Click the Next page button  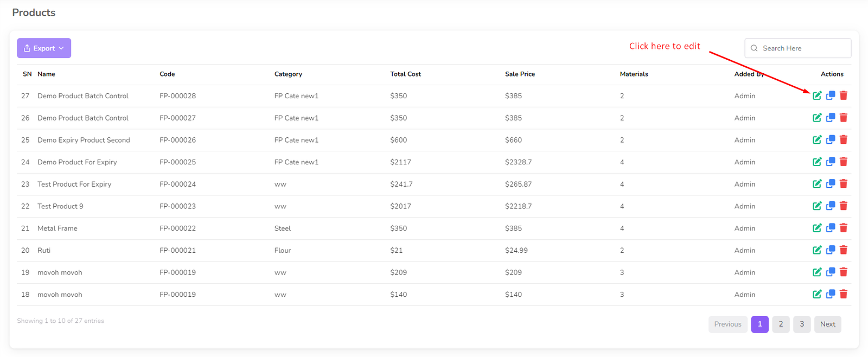click(827, 324)
